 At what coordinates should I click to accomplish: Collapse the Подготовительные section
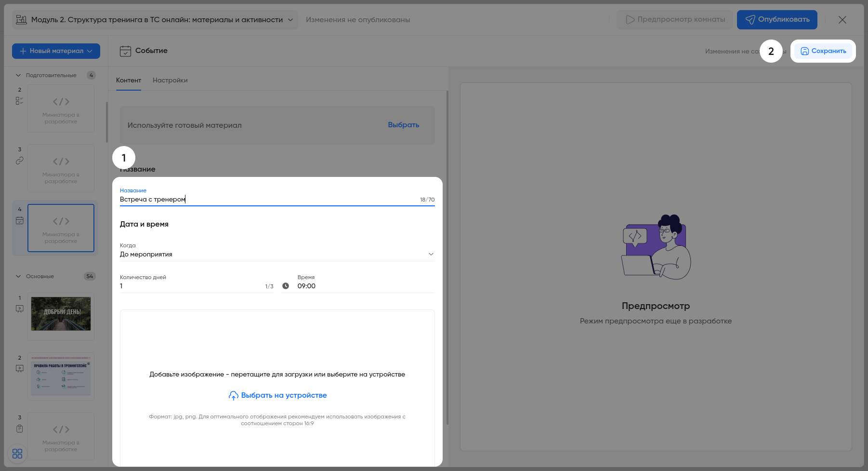[18, 75]
